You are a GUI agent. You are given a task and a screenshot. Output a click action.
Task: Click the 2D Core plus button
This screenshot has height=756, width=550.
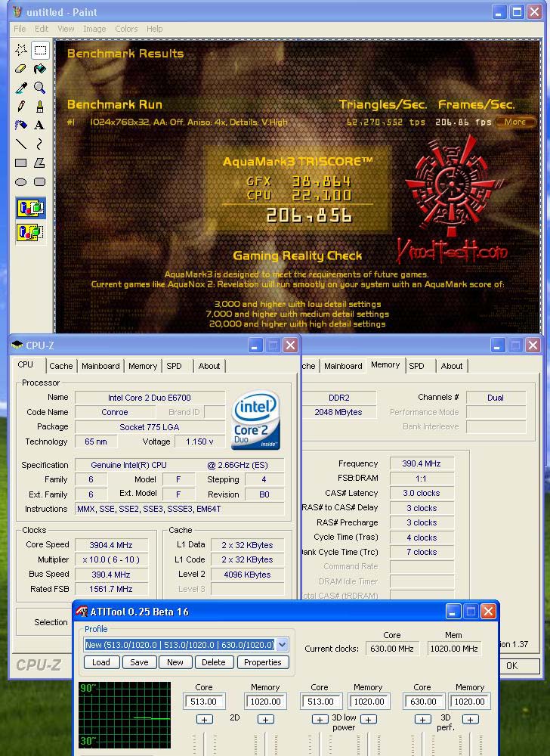(204, 720)
